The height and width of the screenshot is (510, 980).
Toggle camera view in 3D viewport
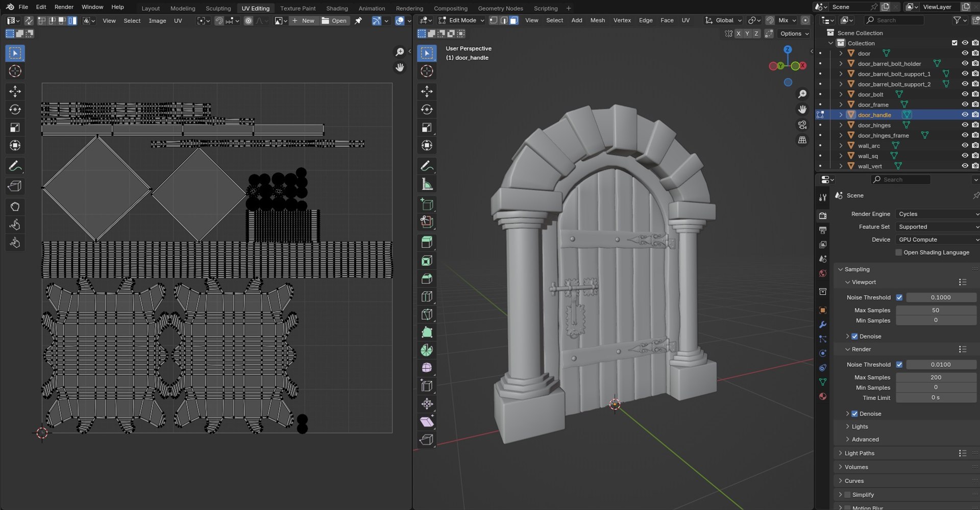[x=802, y=125]
